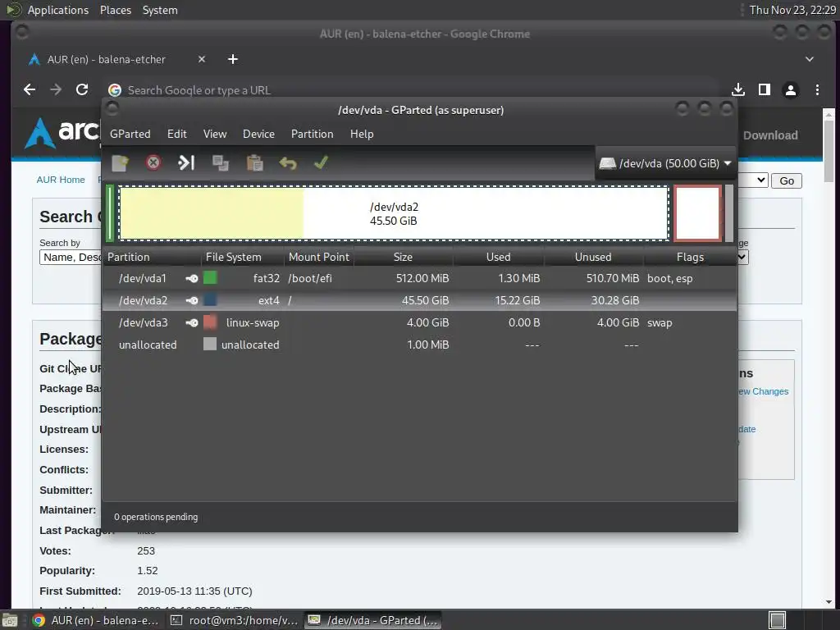Select the swap partition block in disk map

(697, 213)
